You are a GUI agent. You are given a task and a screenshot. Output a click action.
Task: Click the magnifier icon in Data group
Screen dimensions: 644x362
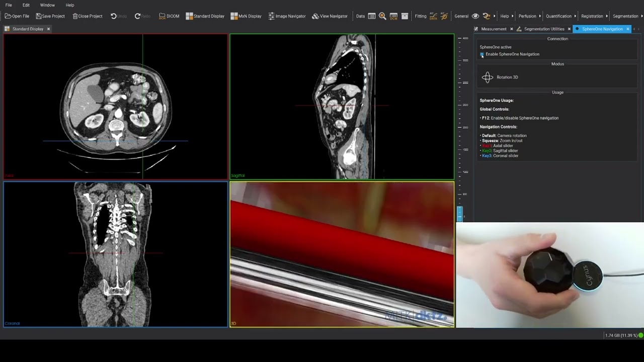point(382,16)
